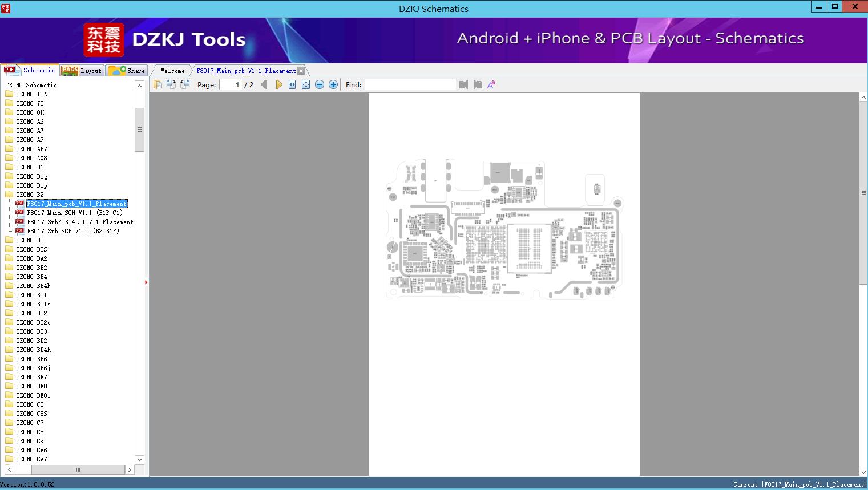The image size is (868, 490).
Task: Click the tree horizontal scroll right arrow
Action: [130, 470]
